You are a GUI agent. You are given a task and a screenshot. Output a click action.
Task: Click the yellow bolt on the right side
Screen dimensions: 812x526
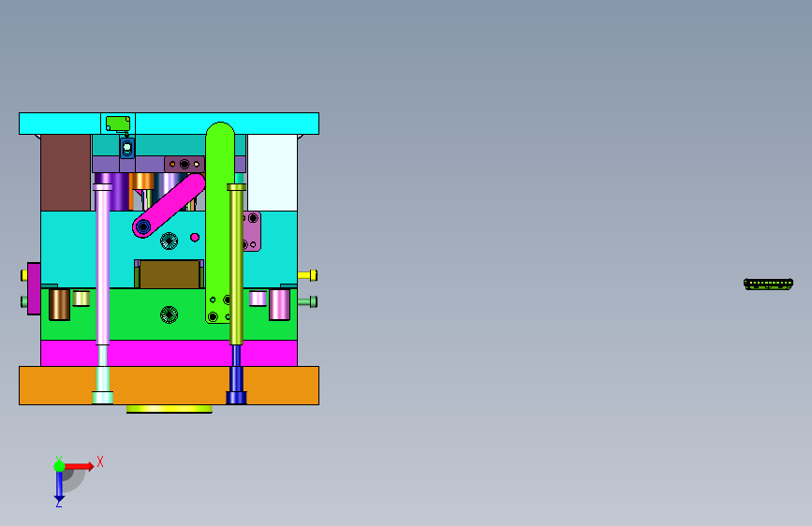(307, 275)
